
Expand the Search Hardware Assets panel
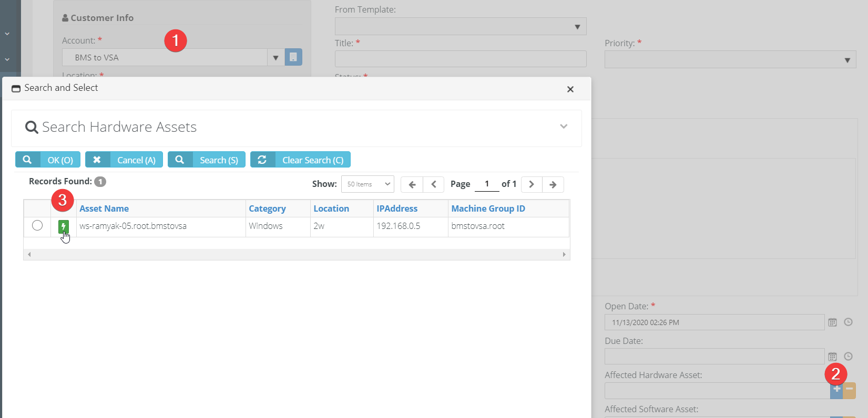click(564, 127)
